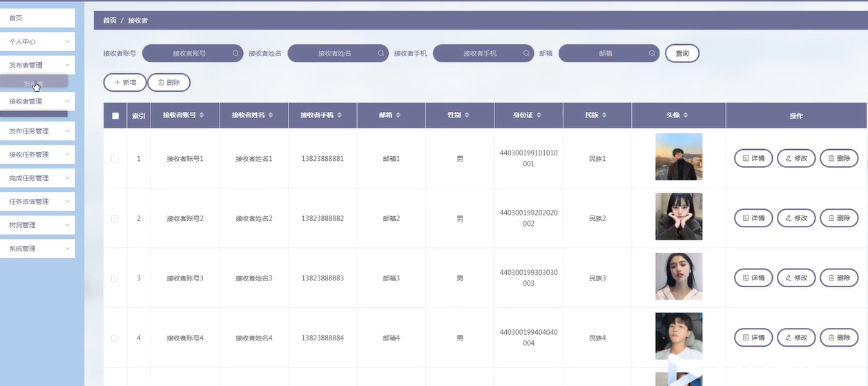Click 邮箱4 cell
This screenshot has width=868, height=386.
click(392, 338)
